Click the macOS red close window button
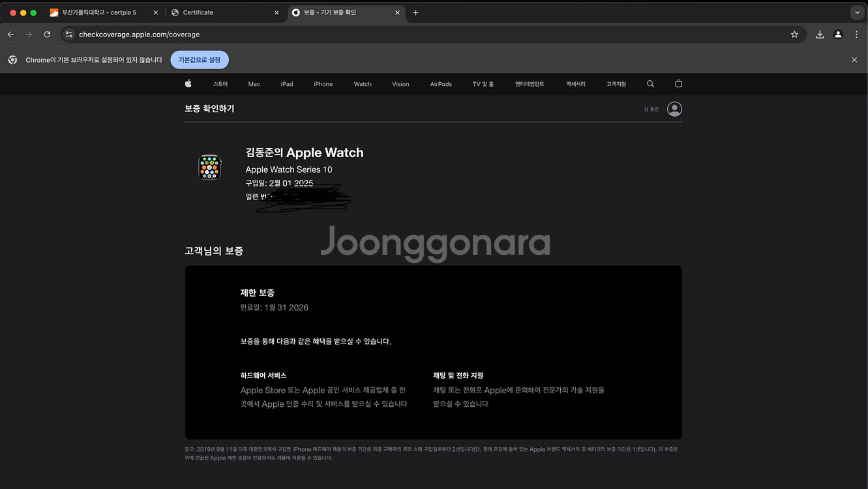868x489 pixels. 13,12
